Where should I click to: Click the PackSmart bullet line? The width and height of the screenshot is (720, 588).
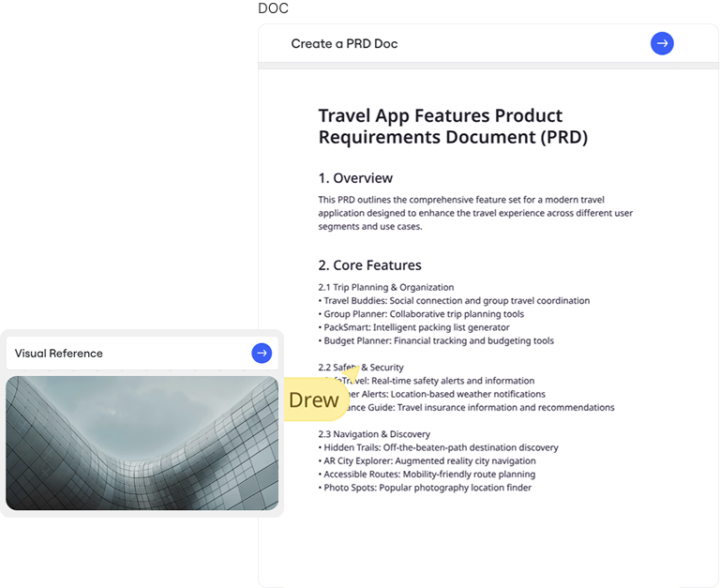tap(413, 327)
